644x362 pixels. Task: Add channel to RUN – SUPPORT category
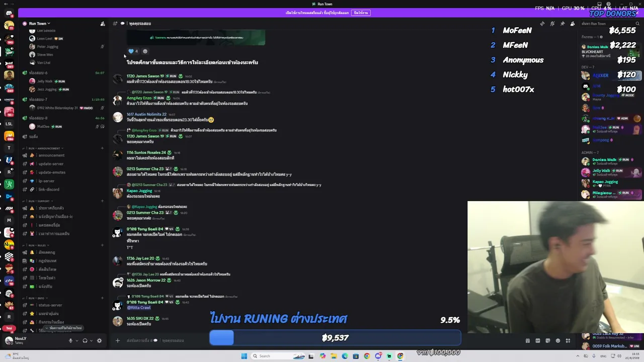tap(102, 201)
